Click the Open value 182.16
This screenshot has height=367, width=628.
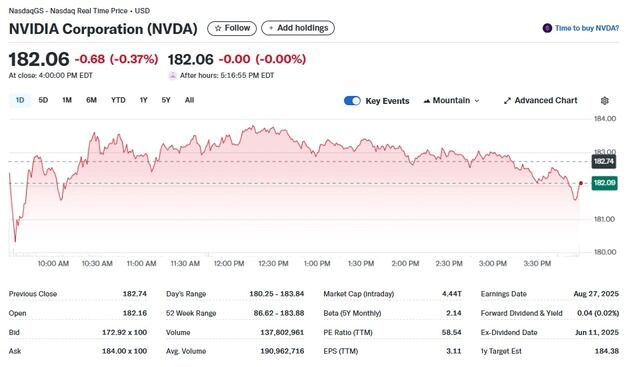pos(135,313)
